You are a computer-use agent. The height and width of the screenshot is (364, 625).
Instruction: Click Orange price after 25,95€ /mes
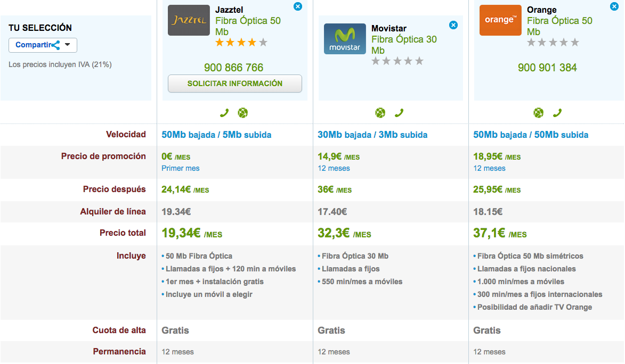[497, 189]
